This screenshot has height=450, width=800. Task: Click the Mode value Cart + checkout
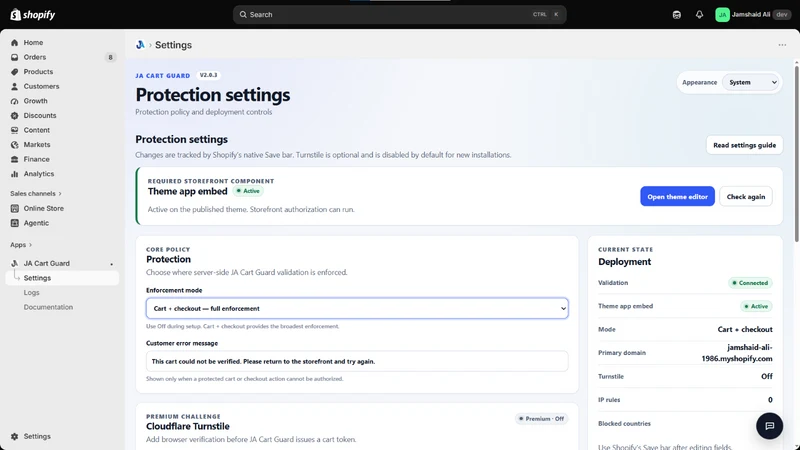pos(744,330)
